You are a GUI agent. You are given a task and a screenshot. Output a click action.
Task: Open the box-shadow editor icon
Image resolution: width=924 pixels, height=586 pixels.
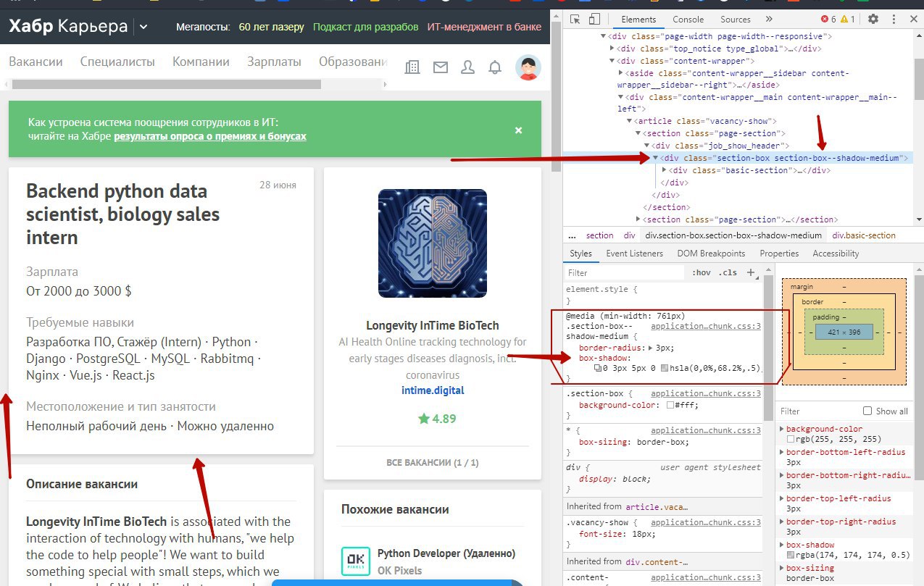pos(598,369)
